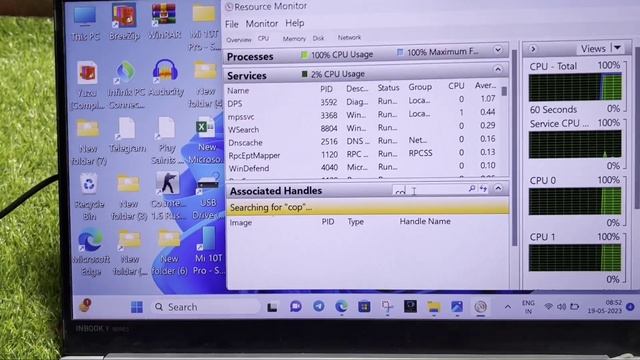
Task: Sort services by the Status column
Action: pyautogui.click(x=388, y=88)
